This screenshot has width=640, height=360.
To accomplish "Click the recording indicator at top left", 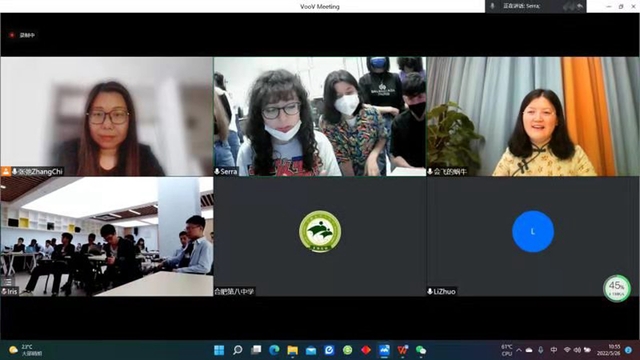I will coord(22,36).
